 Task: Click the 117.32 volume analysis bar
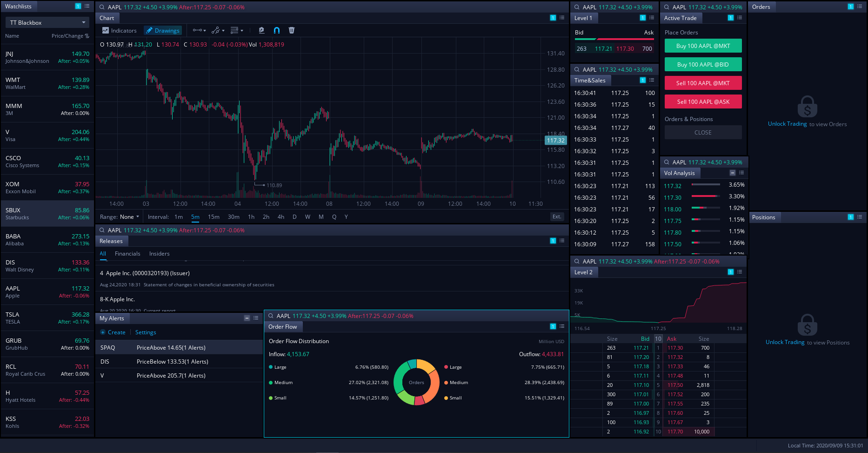[706, 185]
